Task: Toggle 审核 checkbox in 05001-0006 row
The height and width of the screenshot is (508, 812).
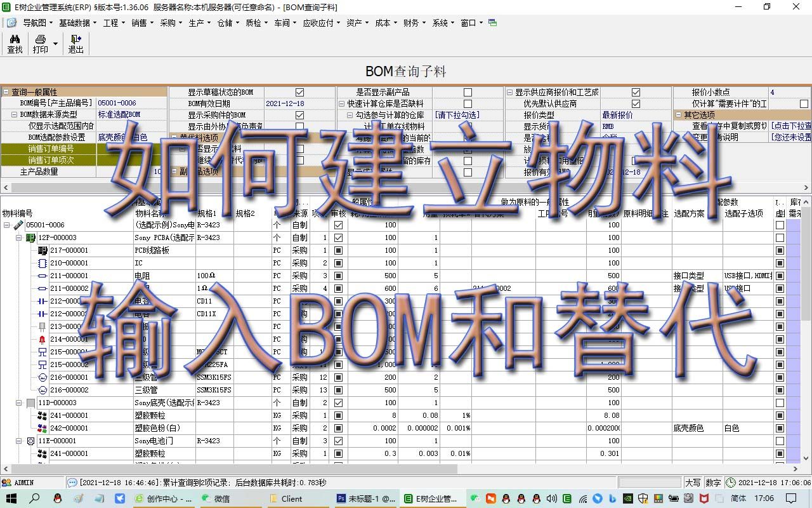Action: coord(338,225)
